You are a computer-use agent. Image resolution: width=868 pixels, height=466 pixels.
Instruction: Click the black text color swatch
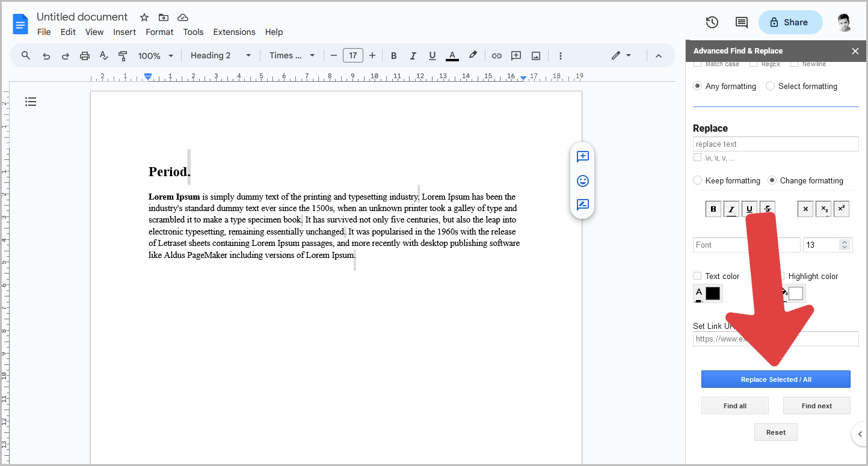click(712, 293)
